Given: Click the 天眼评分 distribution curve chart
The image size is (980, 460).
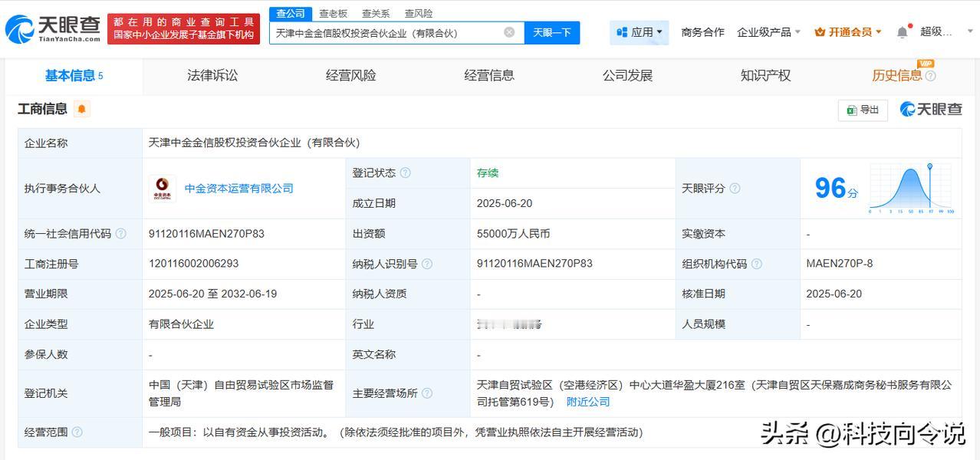Looking at the screenshot, I should [912, 189].
